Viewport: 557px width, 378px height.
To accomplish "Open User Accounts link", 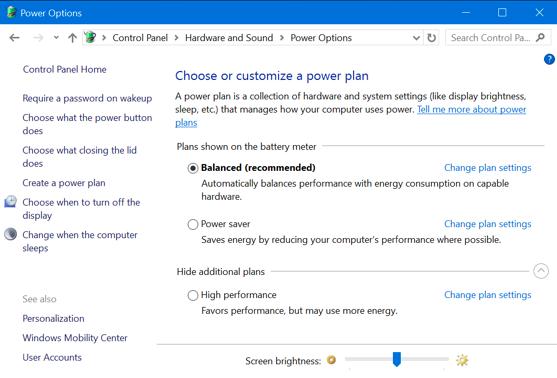I will point(52,357).
